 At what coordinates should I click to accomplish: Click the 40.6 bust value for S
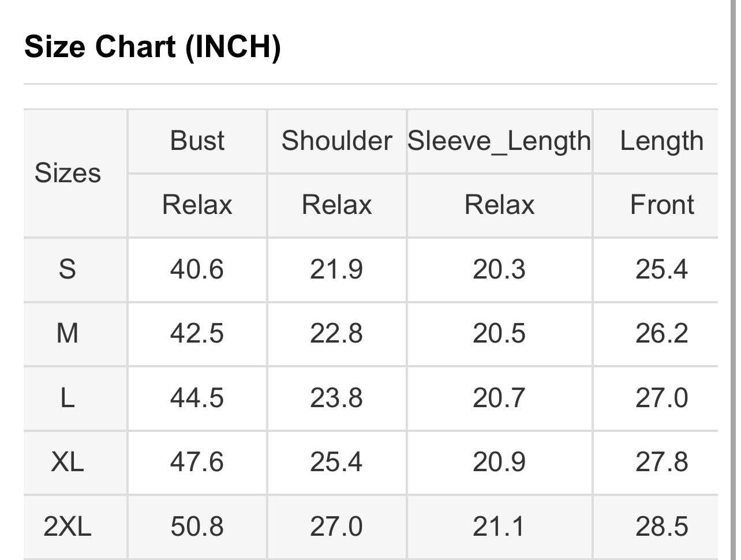[197, 269]
